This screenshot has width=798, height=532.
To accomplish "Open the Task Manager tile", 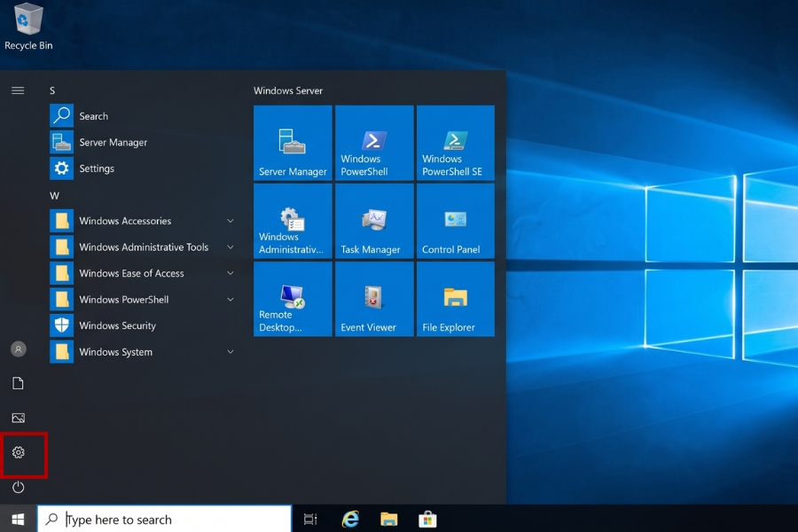I will tap(374, 221).
